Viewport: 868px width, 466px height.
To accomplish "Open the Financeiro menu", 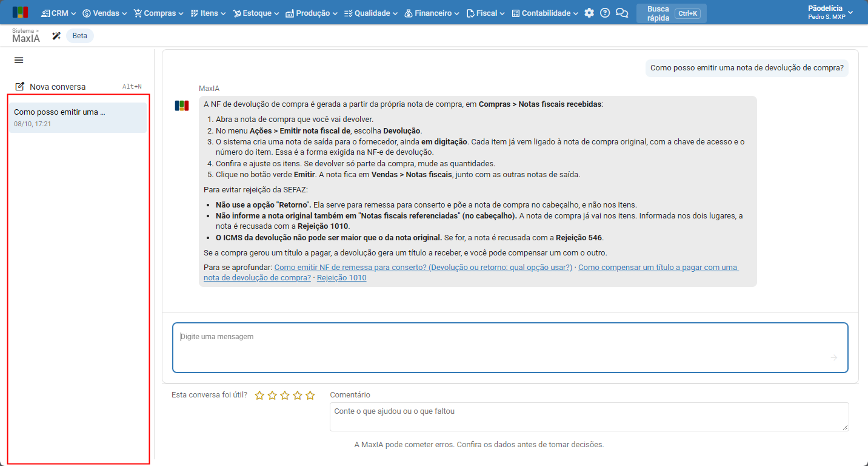I will pos(432,13).
